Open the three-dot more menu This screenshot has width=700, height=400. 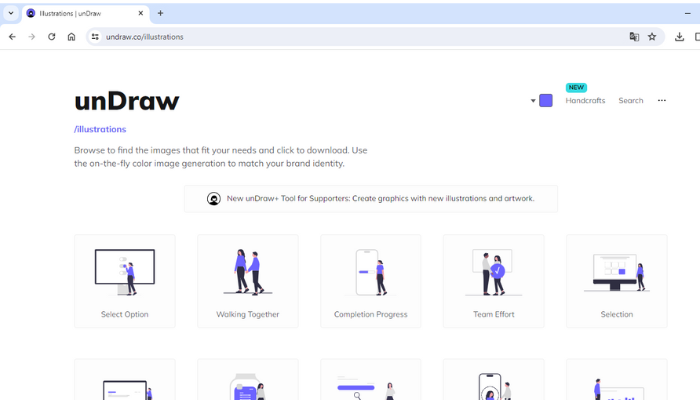pos(662,101)
